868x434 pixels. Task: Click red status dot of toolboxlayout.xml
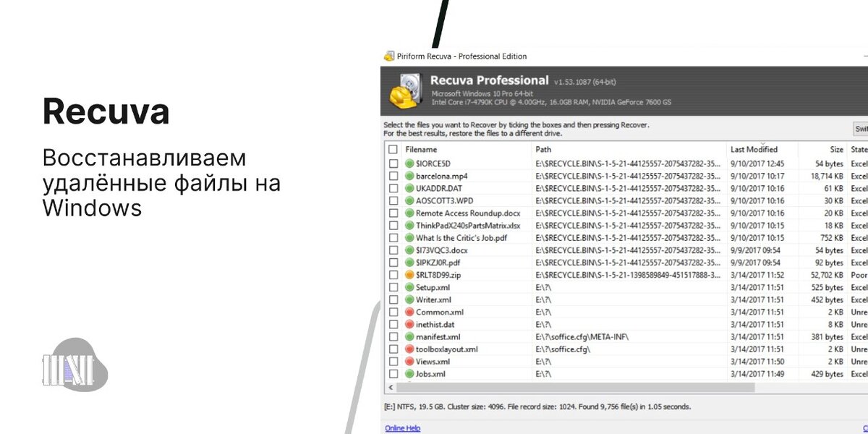(409, 349)
